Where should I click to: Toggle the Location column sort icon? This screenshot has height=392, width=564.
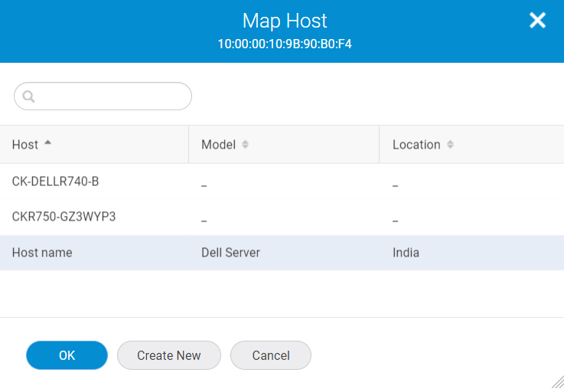(450, 145)
